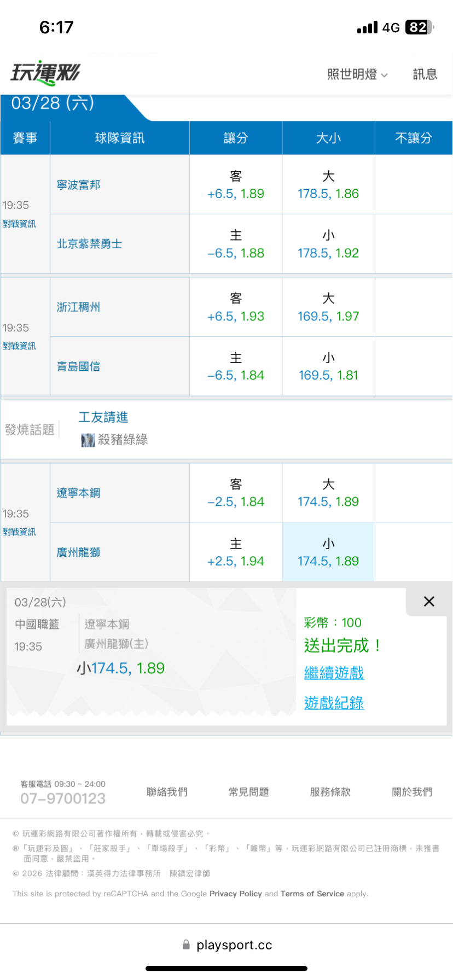Open the 訊息 messages menu
This screenshot has width=453, height=980.
[x=425, y=74]
